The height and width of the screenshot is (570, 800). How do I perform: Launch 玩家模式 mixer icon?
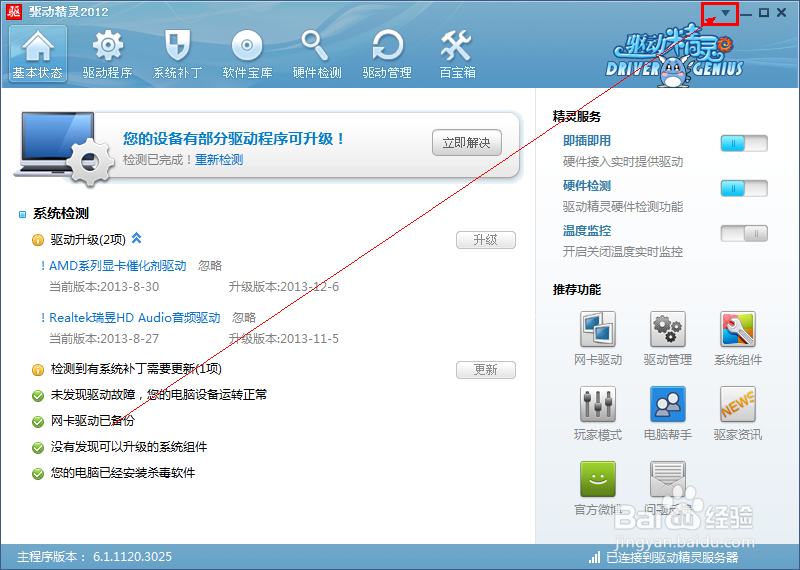coord(598,404)
